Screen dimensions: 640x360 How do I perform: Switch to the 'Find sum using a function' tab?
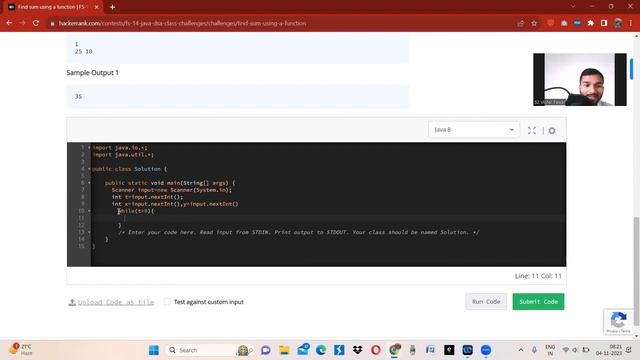pos(52,7)
